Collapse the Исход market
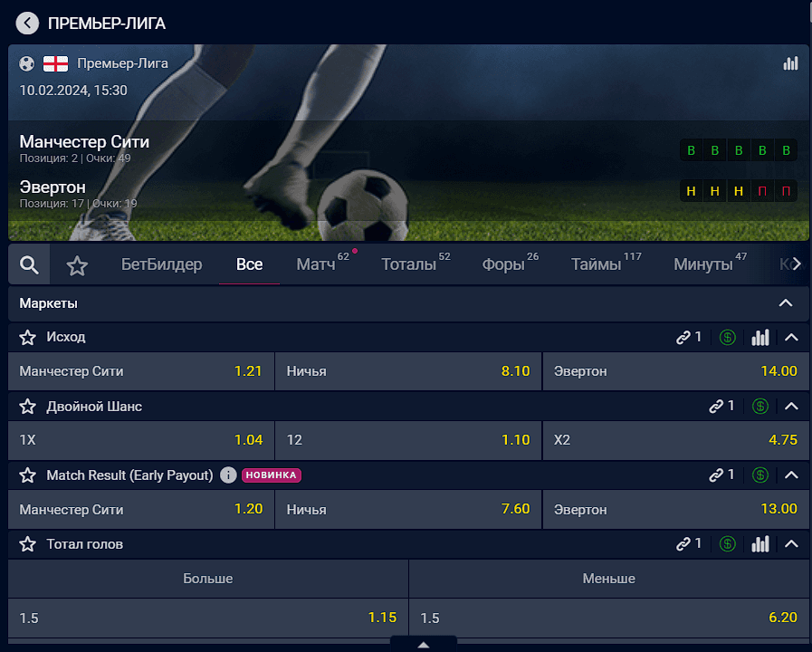 791,338
